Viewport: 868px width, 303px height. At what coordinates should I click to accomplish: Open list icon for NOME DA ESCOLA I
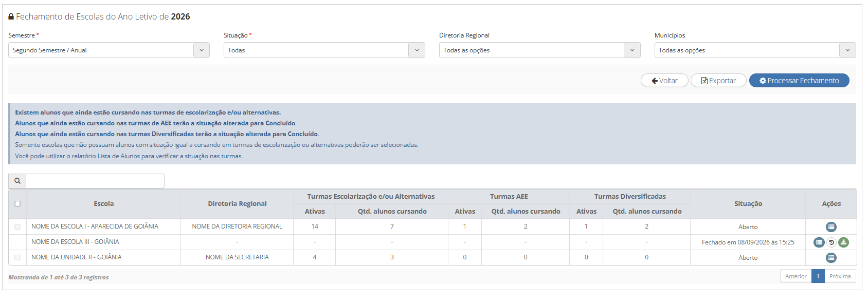pyautogui.click(x=831, y=227)
